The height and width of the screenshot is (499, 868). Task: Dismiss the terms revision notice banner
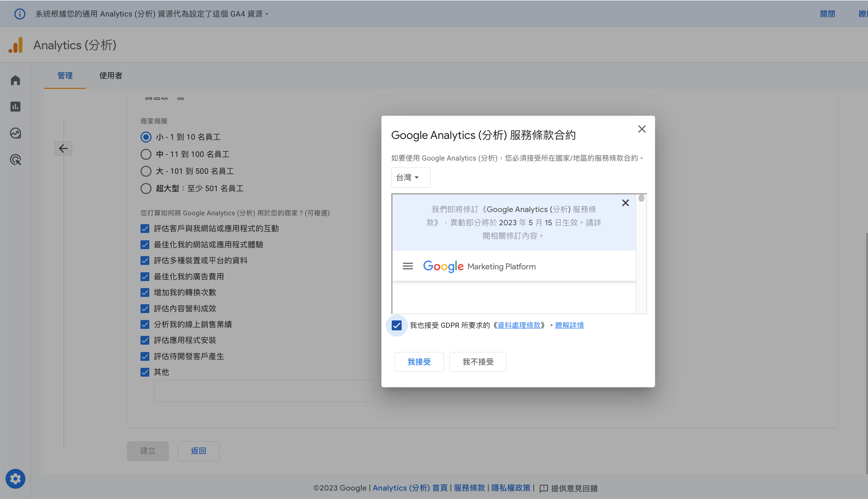coord(625,203)
